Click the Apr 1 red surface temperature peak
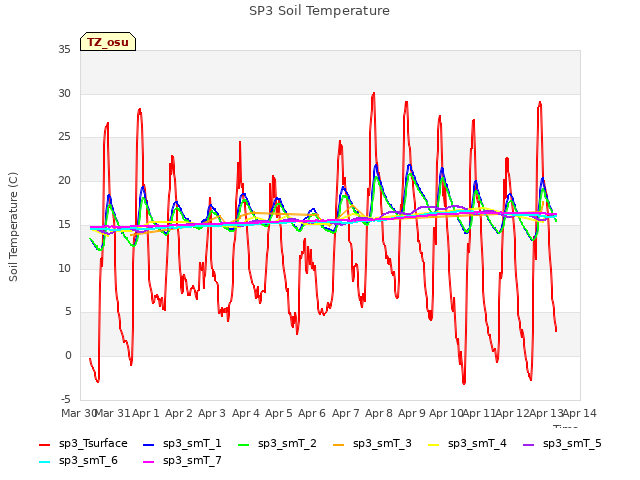Image resolution: width=640 pixels, height=480 pixels. pyautogui.click(x=140, y=109)
